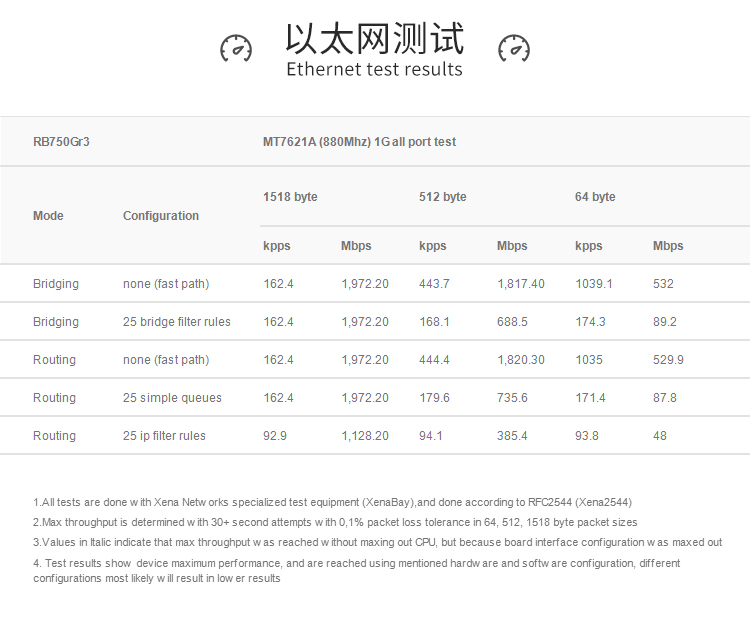Select the 171.4 kpps value

[590, 398]
